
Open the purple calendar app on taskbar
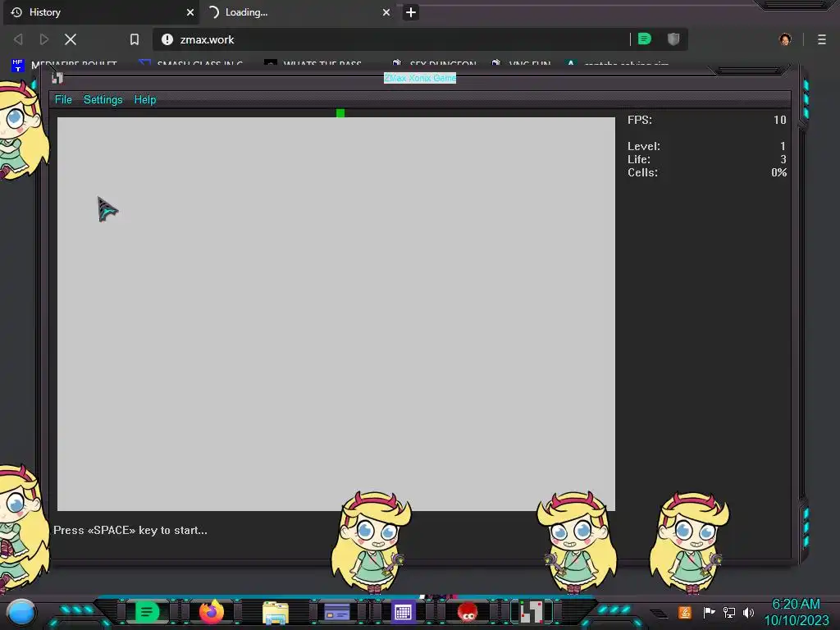403,612
